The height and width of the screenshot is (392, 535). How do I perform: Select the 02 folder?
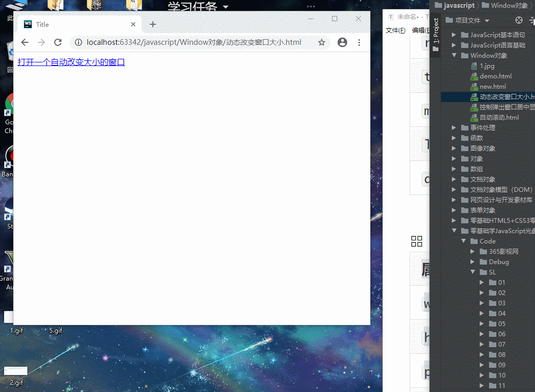pos(497,293)
